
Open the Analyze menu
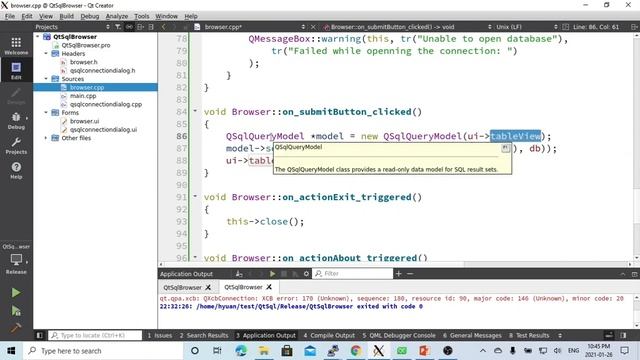click(117, 16)
